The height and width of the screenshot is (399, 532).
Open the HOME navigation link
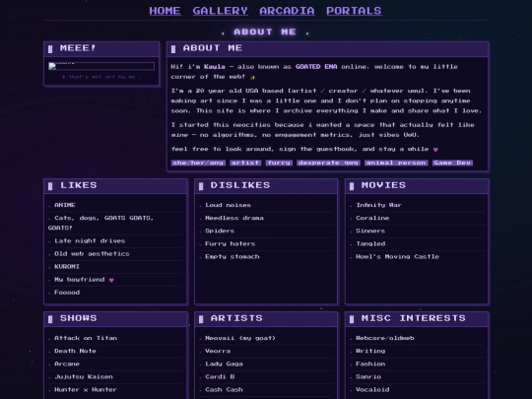(x=165, y=11)
